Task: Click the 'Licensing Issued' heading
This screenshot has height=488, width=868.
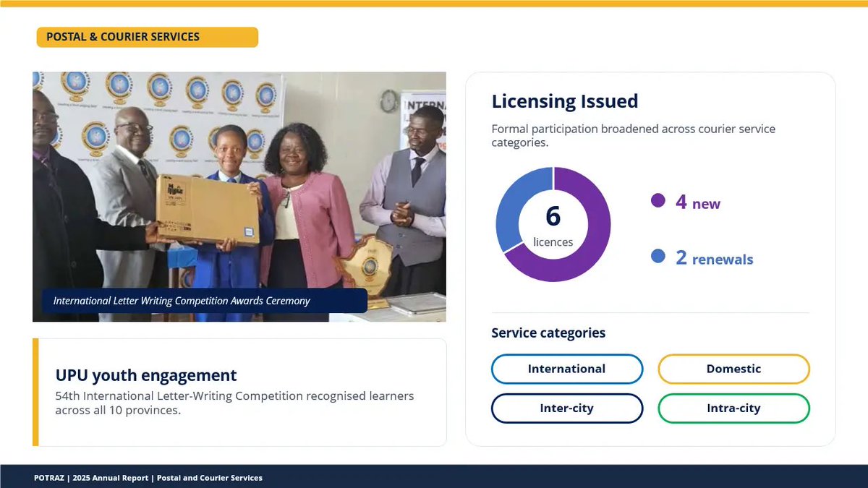Action: 565,101
